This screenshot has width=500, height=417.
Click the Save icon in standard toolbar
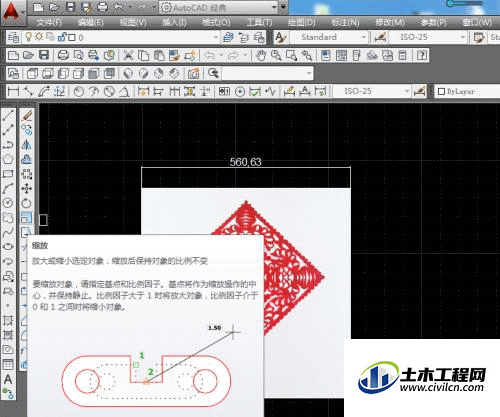click(x=44, y=55)
